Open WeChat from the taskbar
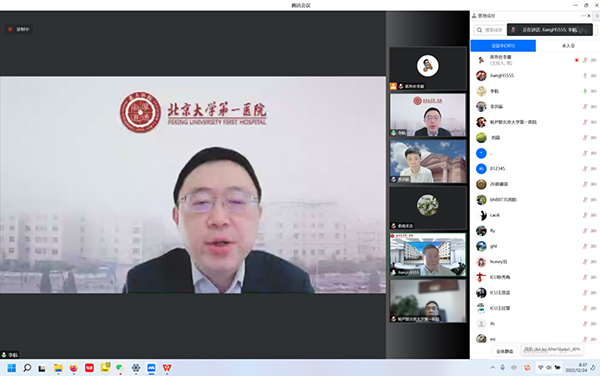Screen dimensions: 600x376 coord(120,368)
